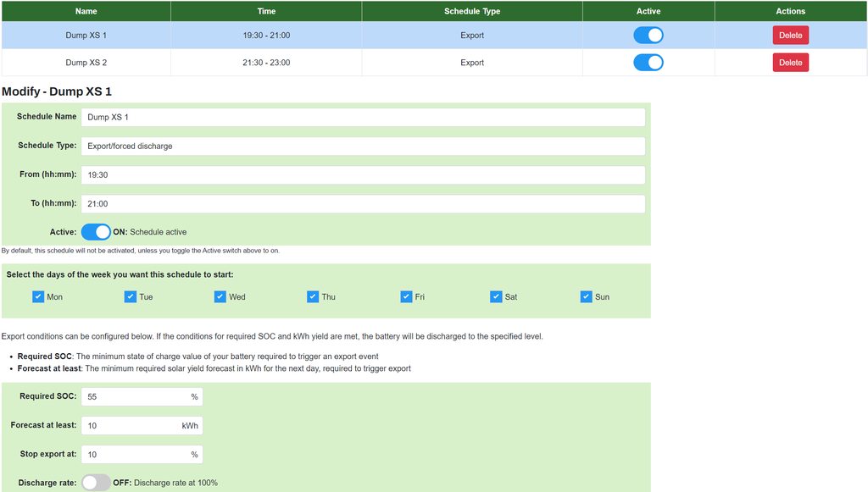The width and height of the screenshot is (868, 492).
Task: Uncheck the Tue checkbox
Action: point(131,297)
